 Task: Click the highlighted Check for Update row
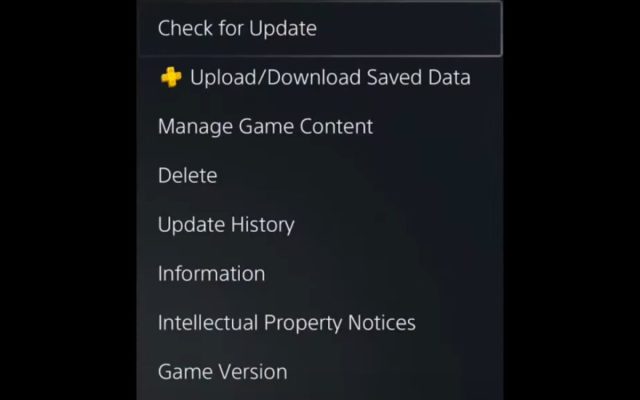321,28
